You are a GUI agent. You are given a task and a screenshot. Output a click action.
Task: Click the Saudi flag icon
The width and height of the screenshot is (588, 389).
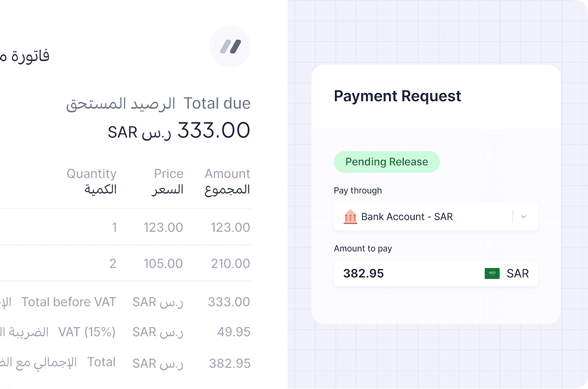492,274
